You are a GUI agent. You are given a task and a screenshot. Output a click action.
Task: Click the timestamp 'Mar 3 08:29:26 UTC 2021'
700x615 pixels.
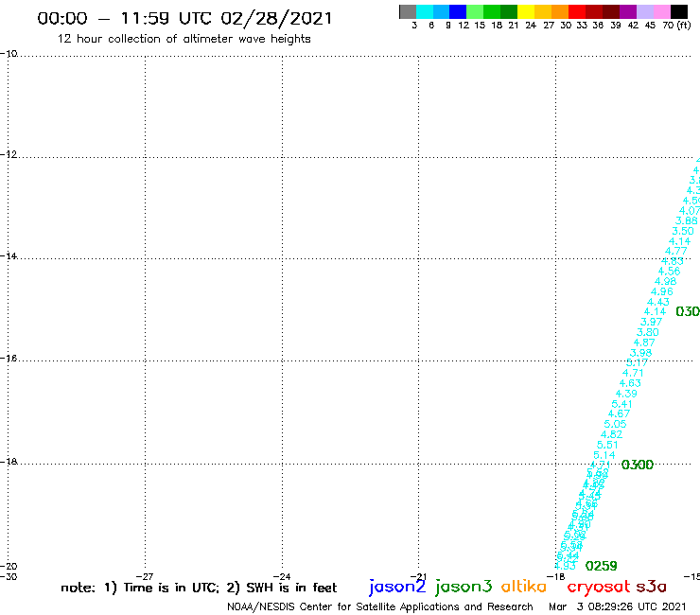click(x=618, y=606)
